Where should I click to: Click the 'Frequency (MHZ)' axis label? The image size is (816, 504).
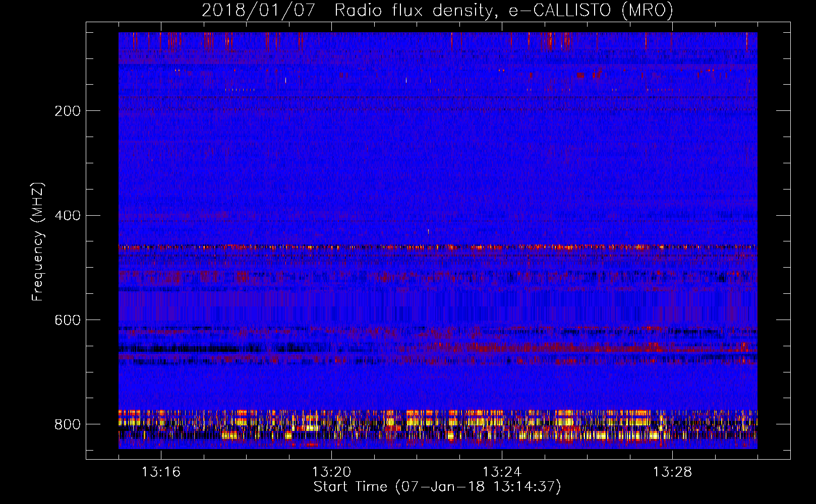tap(37, 242)
